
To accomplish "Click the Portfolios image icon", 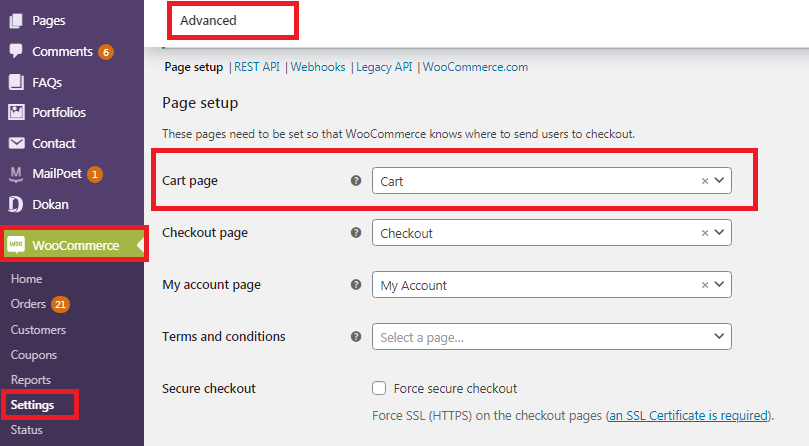I will pos(16,112).
